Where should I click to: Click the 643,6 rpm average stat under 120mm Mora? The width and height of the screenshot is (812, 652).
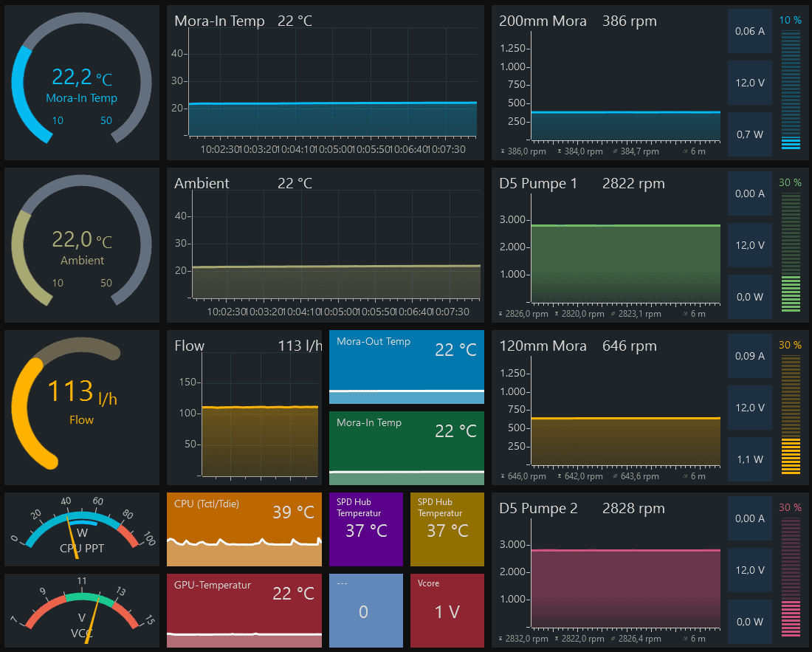point(636,476)
